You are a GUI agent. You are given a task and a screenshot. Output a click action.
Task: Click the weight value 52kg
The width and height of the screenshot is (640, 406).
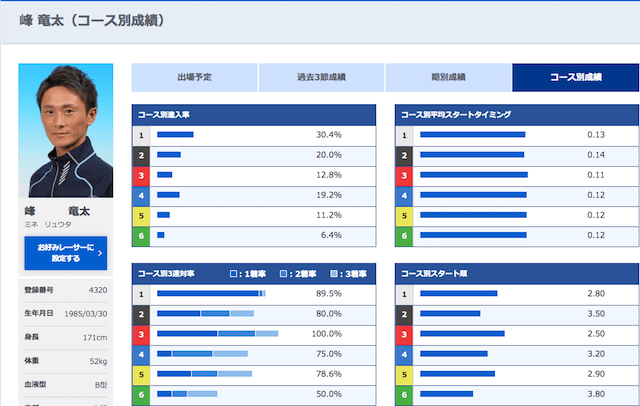coord(98,361)
